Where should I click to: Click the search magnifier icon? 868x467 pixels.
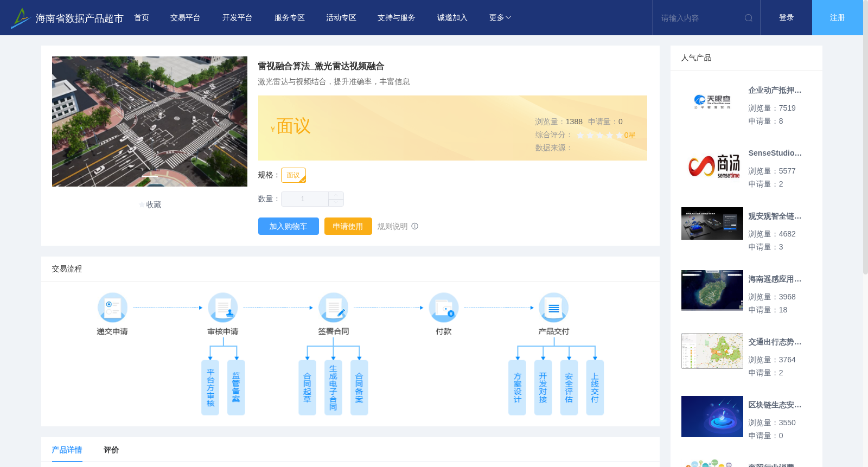click(749, 18)
